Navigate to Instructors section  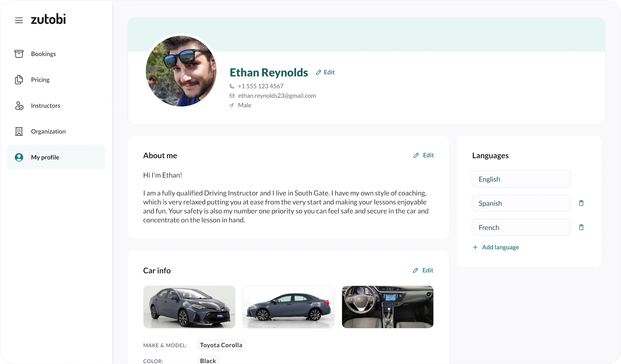46,106
